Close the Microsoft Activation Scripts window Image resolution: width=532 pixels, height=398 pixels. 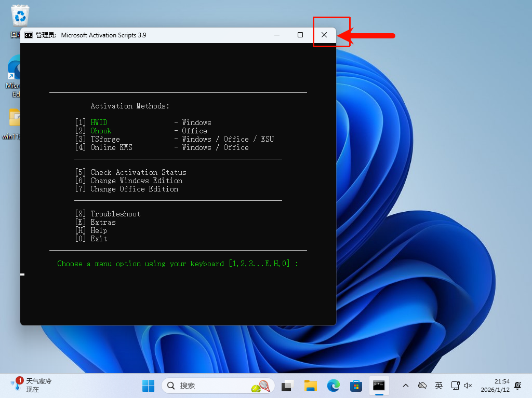click(324, 35)
